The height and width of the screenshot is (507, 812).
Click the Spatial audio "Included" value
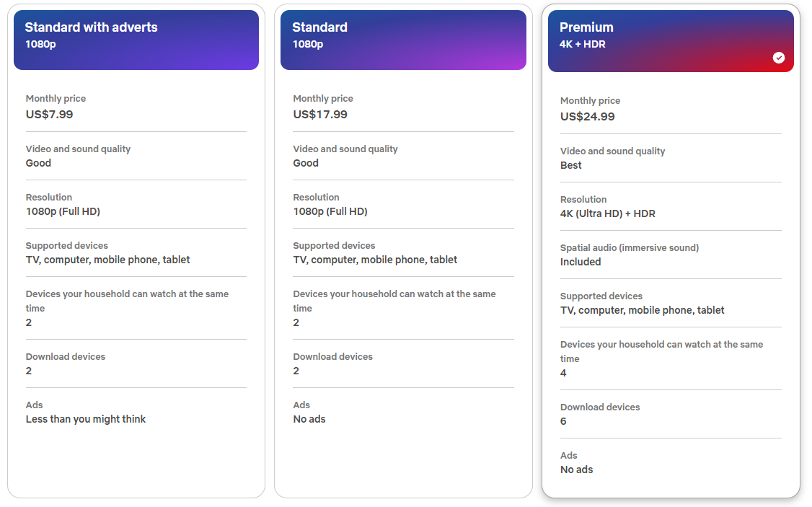point(581,262)
